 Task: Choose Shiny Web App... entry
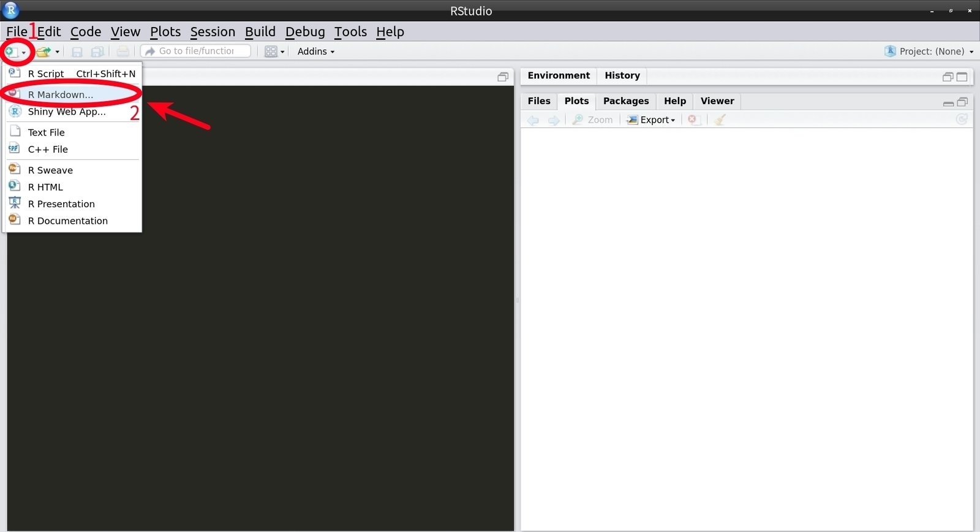pos(73,112)
